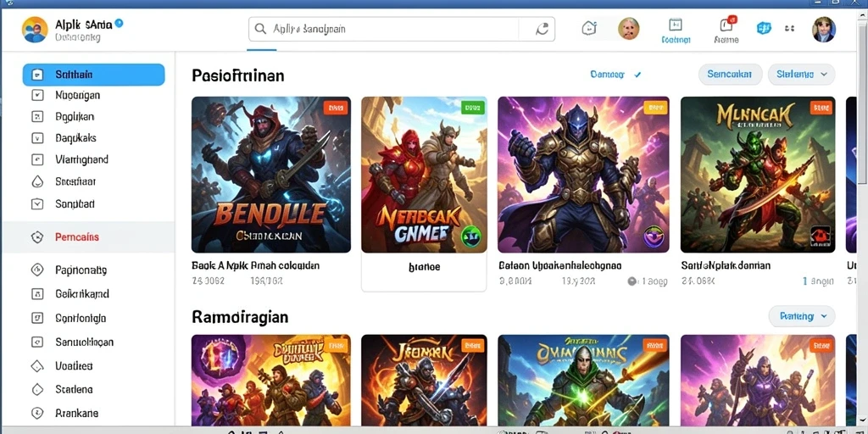Click the Semcakat button
This screenshot has height=434, width=868.
point(730,75)
